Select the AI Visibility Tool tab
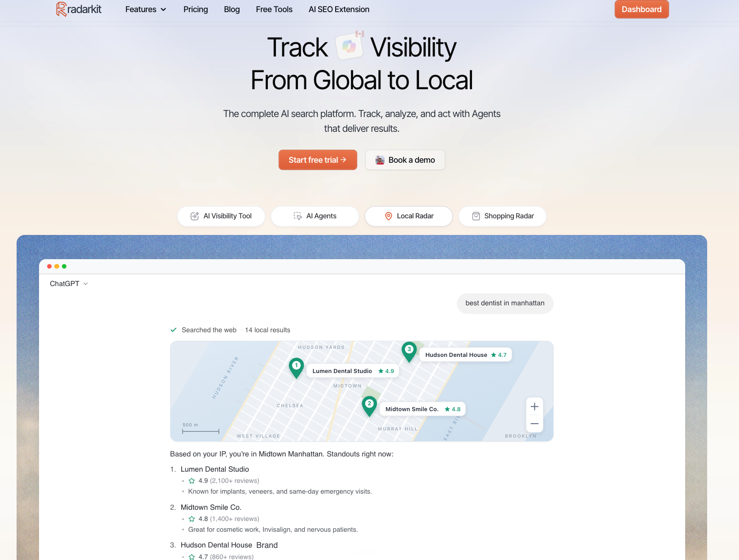Screen dimensions: 739x560 [x=221, y=216]
